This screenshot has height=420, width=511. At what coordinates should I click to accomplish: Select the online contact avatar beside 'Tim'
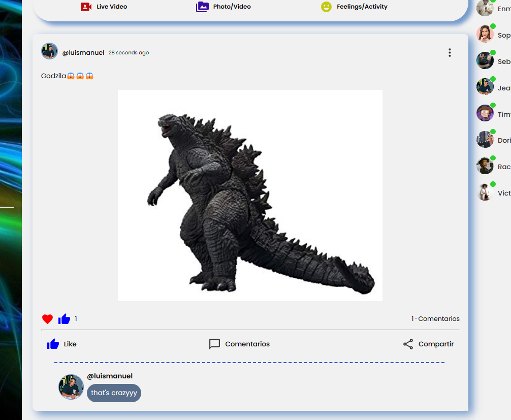(x=485, y=113)
